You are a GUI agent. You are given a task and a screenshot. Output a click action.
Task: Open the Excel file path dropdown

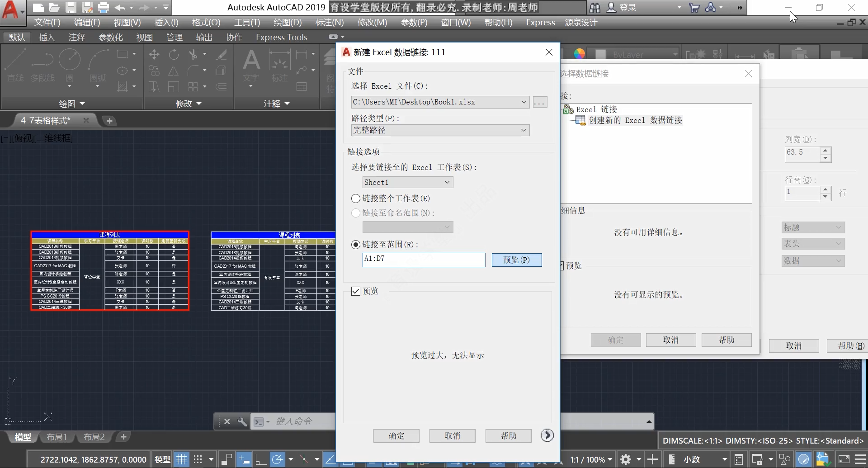524,102
